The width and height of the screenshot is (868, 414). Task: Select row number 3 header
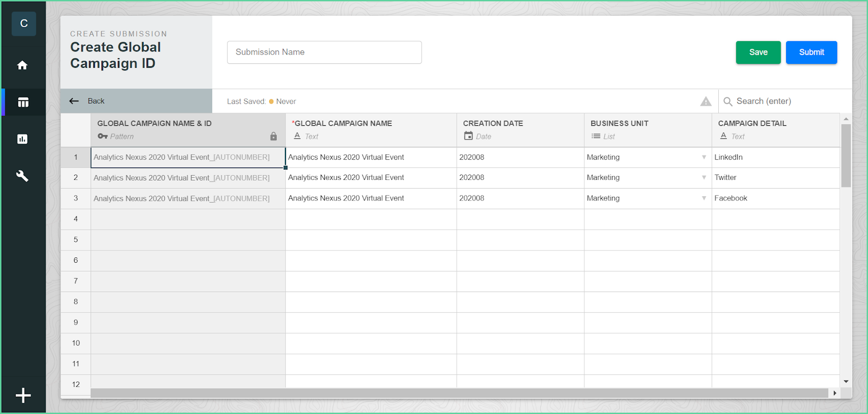(76, 198)
